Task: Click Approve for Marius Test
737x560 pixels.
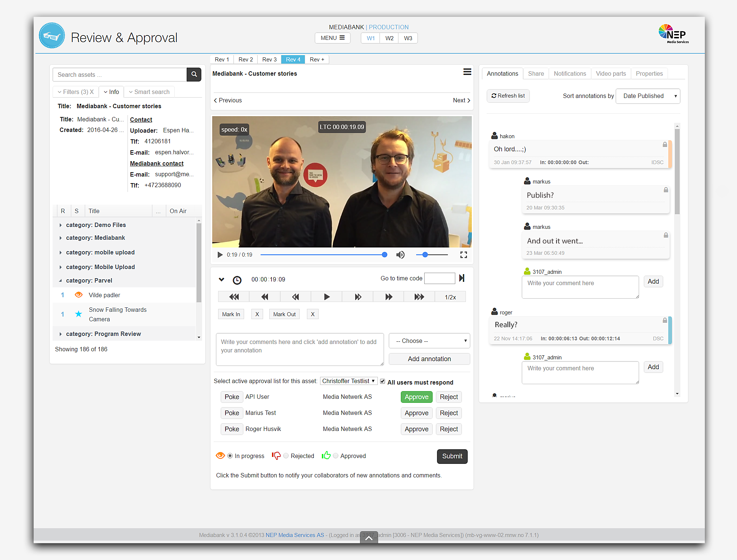Action: pyautogui.click(x=416, y=413)
